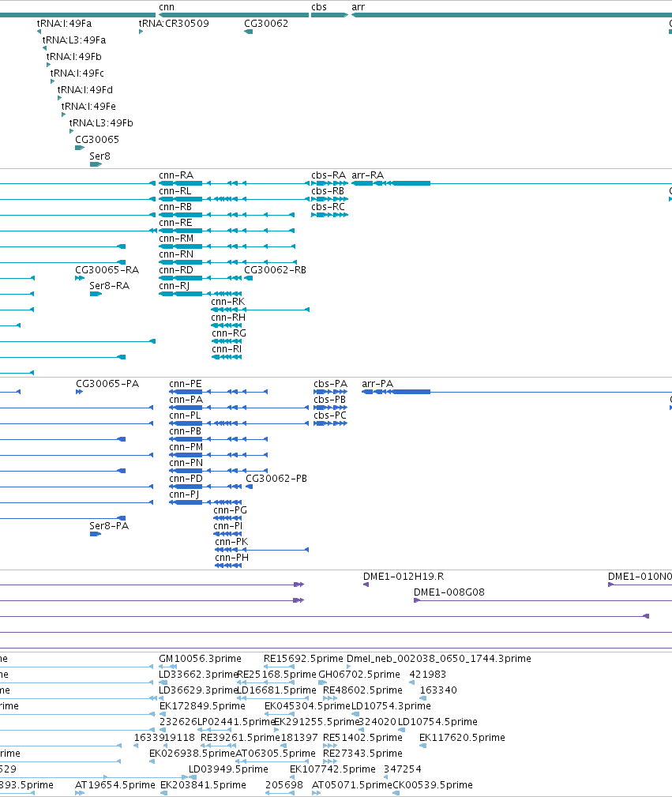Click the cnn gene bar in top track
This screenshot has width=672, height=797.
pyautogui.click(x=234, y=15)
